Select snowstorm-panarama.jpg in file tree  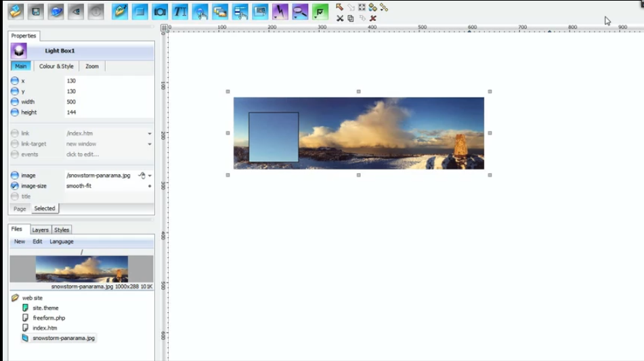64,338
